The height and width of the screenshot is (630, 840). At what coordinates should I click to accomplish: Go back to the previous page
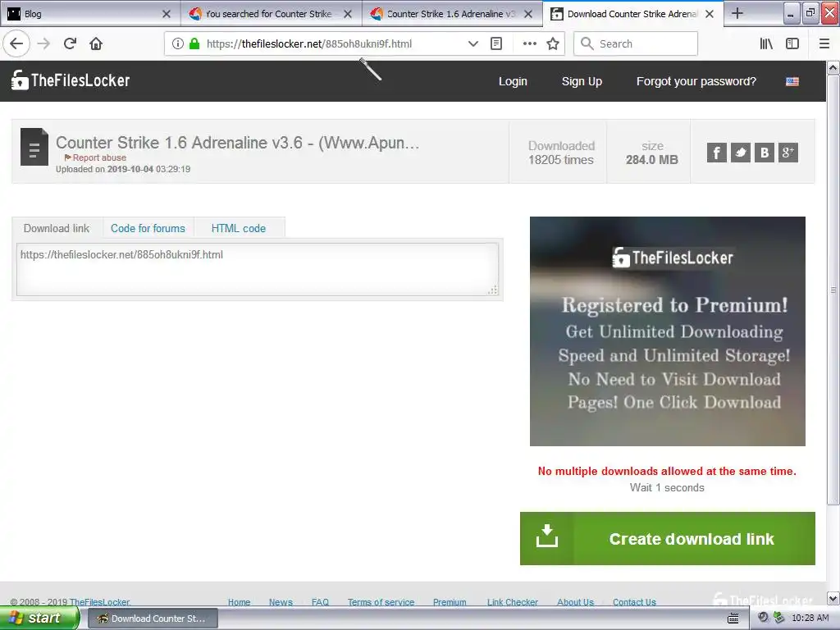(x=16, y=44)
